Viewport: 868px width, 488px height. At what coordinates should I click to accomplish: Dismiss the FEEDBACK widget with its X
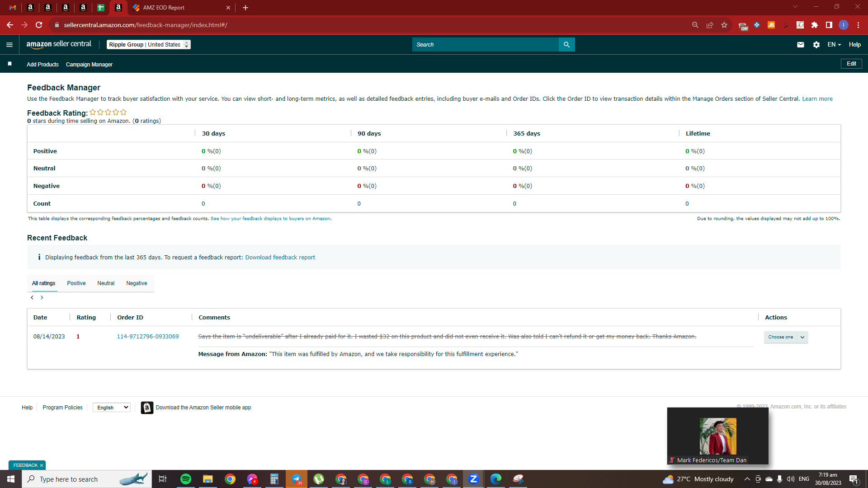[x=42, y=465]
